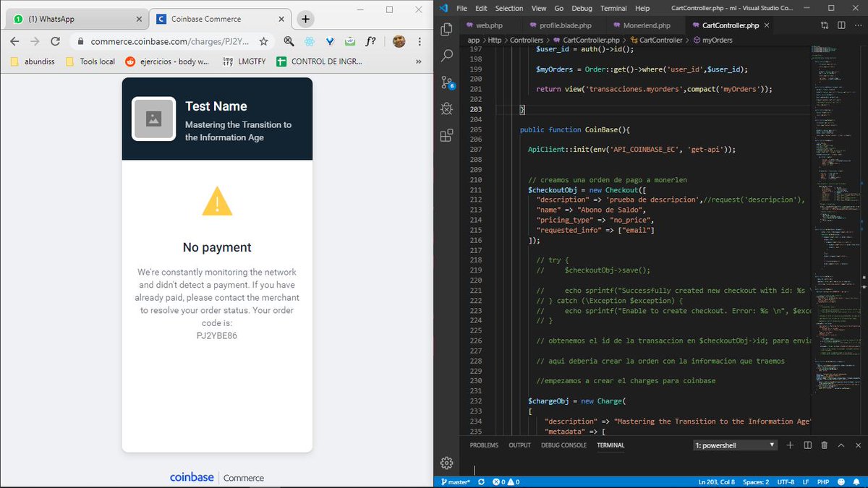Screen dimensions: 868x488
Task: Reload the Coinbase Commerce page
Action: tap(56, 41)
